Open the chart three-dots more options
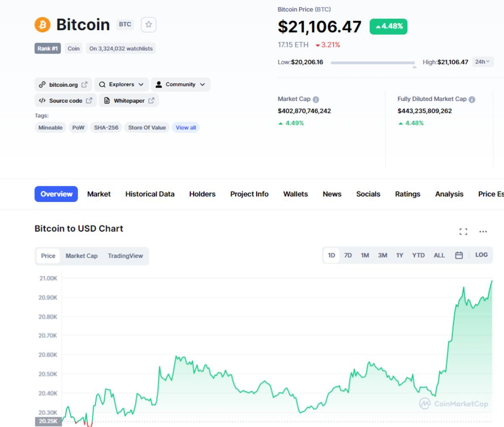Image resolution: width=504 pixels, height=427 pixels. [483, 231]
